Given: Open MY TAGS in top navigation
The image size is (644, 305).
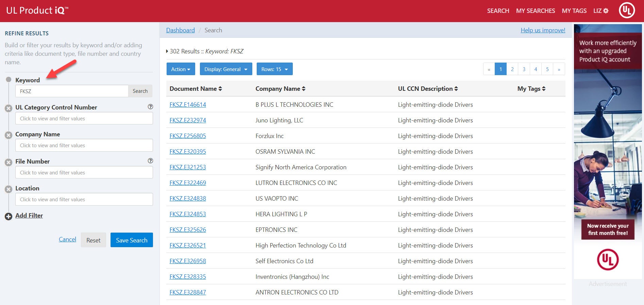Looking at the screenshot, I should [x=574, y=11].
